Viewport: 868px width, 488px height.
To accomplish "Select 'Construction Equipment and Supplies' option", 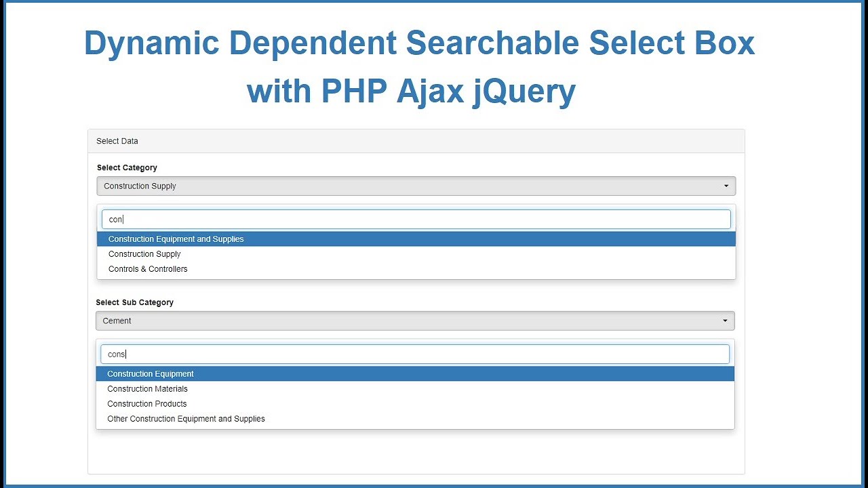I will (416, 239).
